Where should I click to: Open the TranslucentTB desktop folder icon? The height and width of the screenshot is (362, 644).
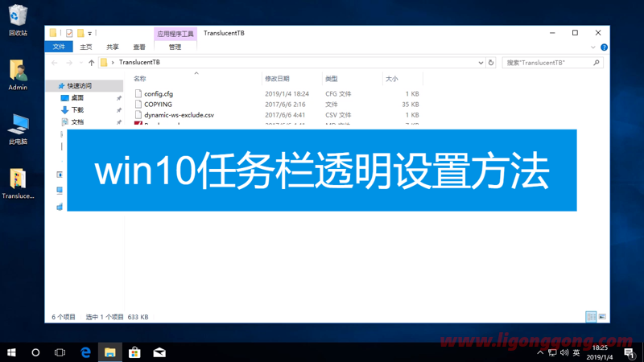click(18, 183)
